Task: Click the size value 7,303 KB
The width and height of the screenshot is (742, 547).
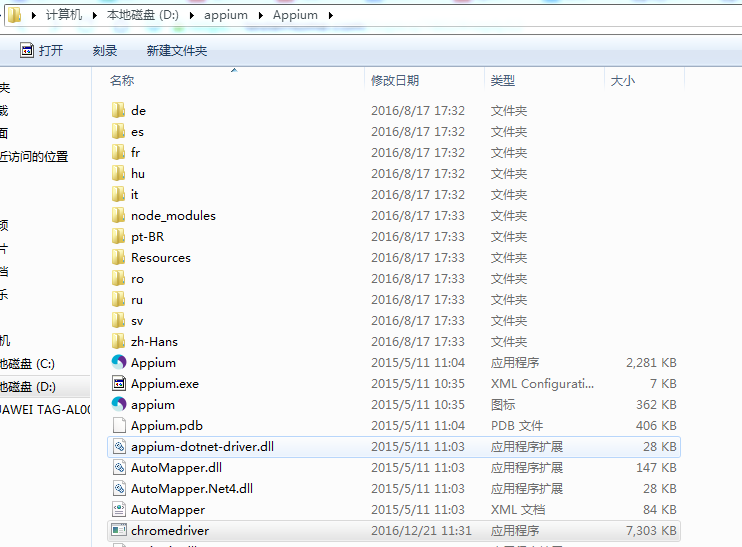Action: click(651, 530)
